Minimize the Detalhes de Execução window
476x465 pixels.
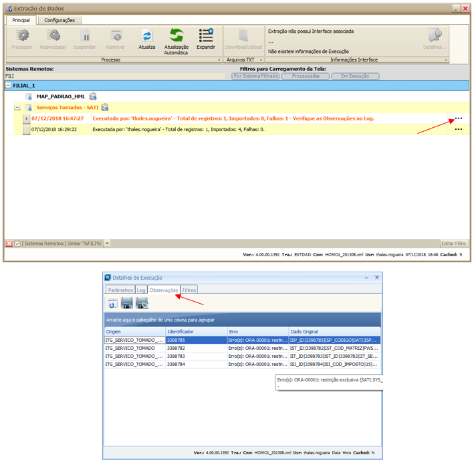[x=366, y=278]
